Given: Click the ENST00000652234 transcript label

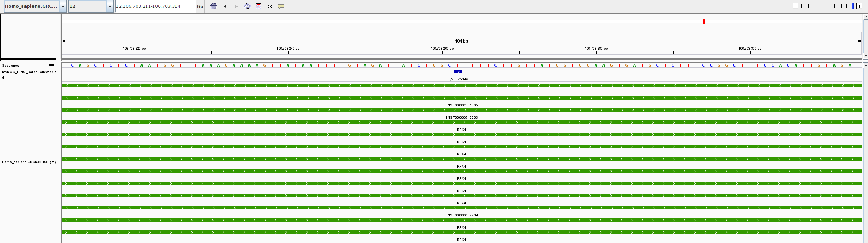Looking at the screenshot, I should [x=462, y=215].
